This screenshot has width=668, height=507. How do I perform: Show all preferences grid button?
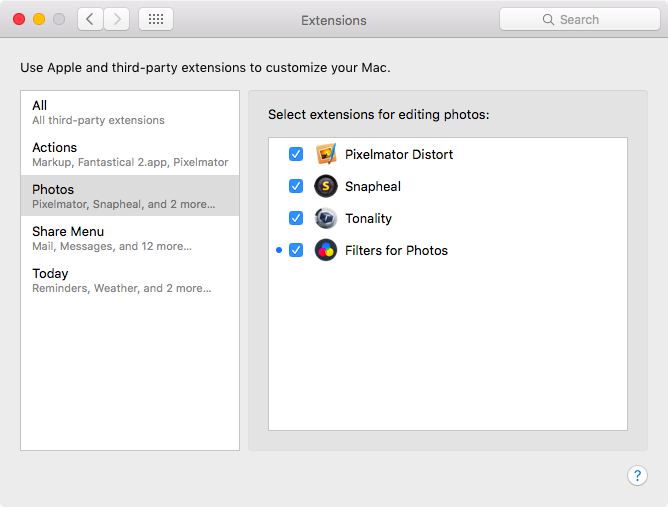coord(156,19)
